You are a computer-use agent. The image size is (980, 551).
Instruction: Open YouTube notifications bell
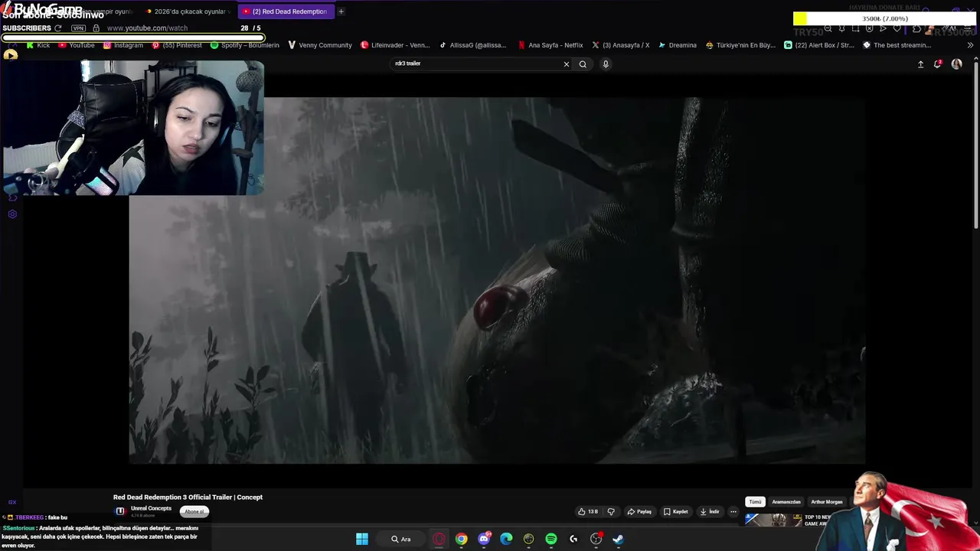click(x=937, y=64)
